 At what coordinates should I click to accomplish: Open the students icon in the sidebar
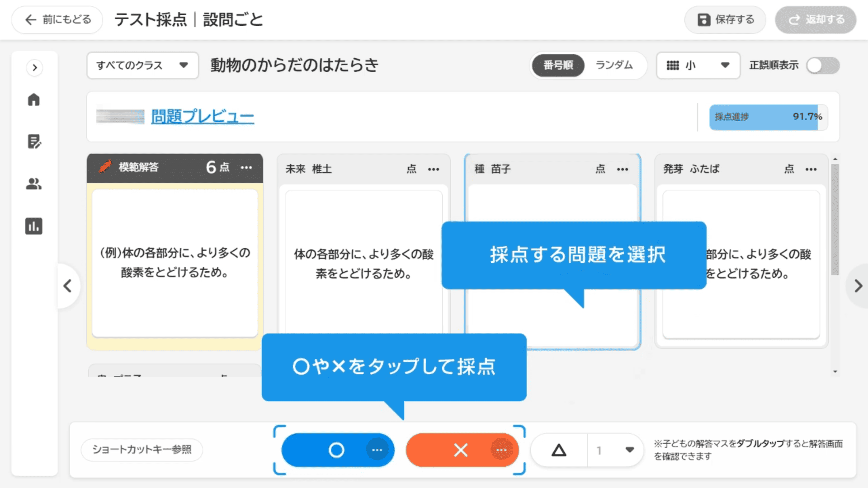[x=34, y=184]
